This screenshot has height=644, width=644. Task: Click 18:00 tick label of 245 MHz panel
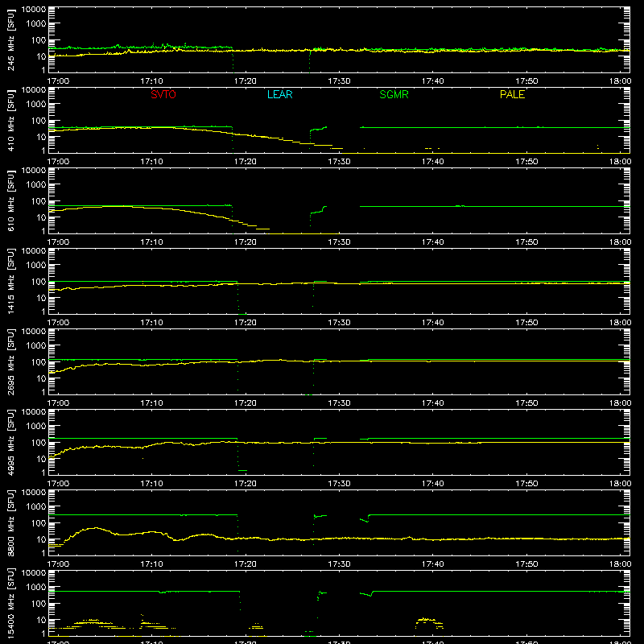click(620, 81)
